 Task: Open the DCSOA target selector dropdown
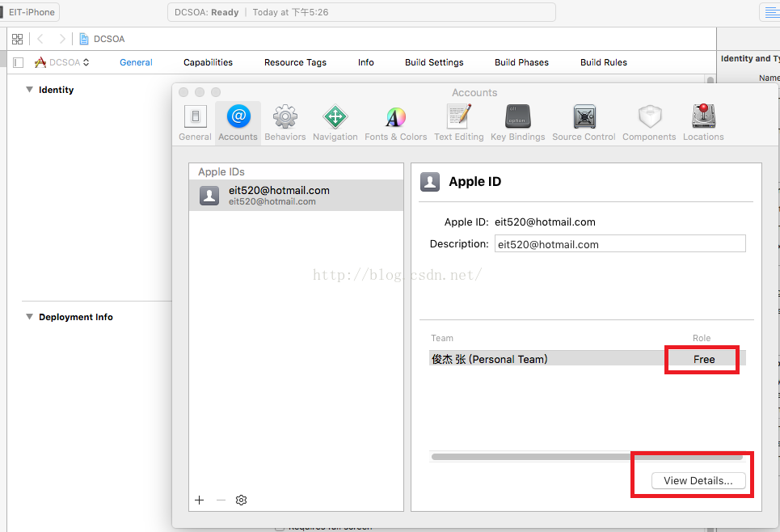coord(62,62)
